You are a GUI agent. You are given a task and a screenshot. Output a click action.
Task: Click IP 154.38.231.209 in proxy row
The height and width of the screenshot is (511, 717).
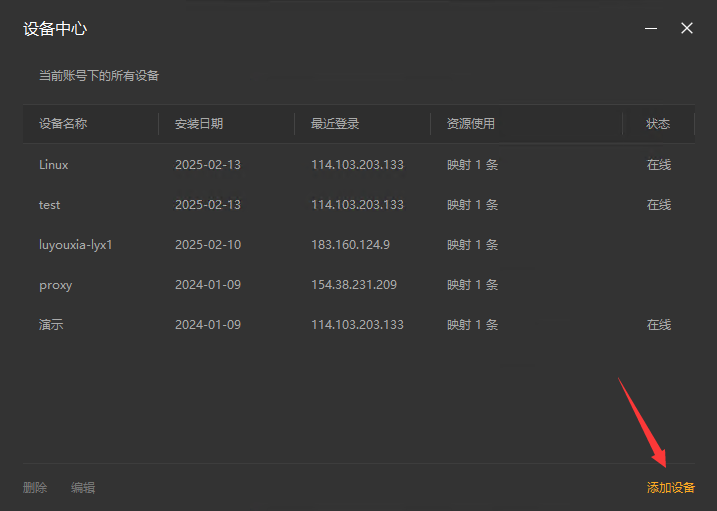[354, 285]
